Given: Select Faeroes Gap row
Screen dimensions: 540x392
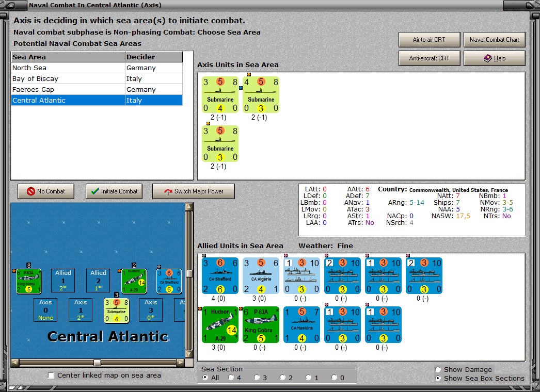Looking at the screenshot, I should pyautogui.click(x=97, y=89).
